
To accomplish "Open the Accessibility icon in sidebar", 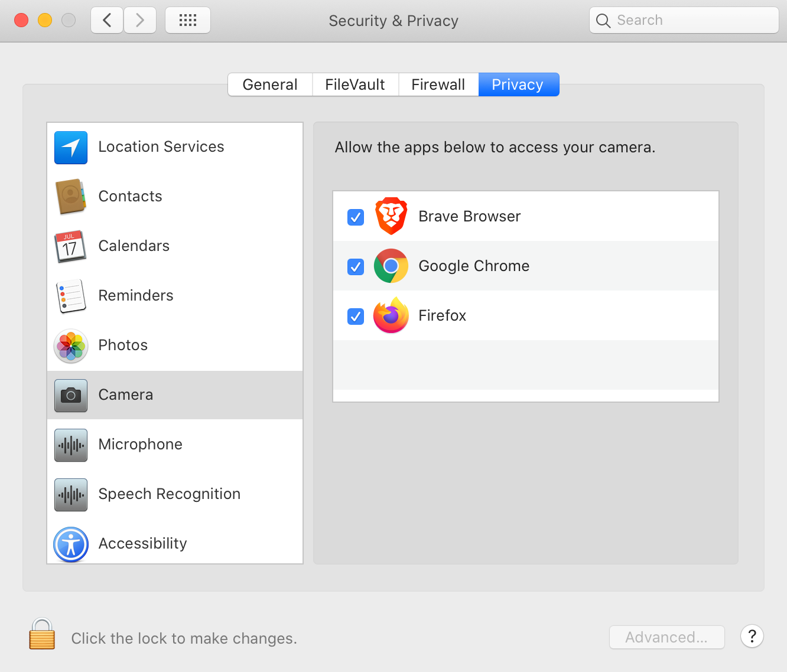I will [71, 544].
